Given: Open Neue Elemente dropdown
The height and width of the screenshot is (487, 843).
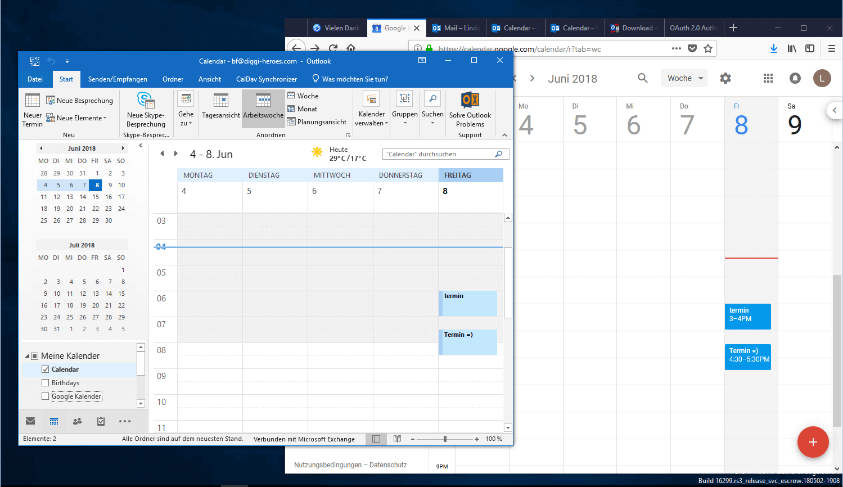Looking at the screenshot, I should [x=76, y=118].
